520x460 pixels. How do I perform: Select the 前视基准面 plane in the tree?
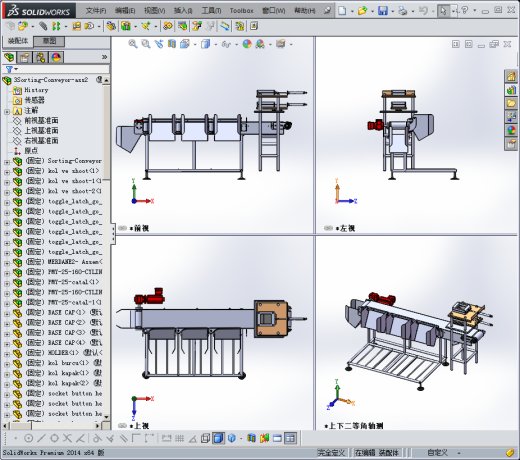(41, 120)
